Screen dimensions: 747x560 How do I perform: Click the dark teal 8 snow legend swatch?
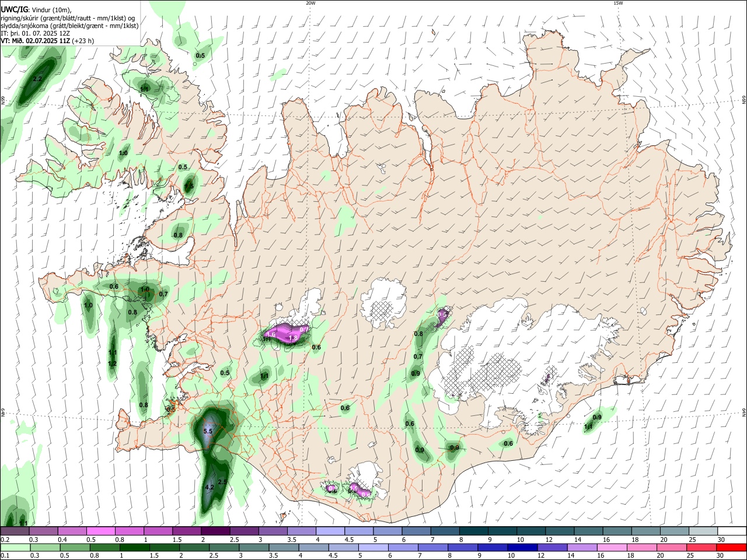point(473,531)
